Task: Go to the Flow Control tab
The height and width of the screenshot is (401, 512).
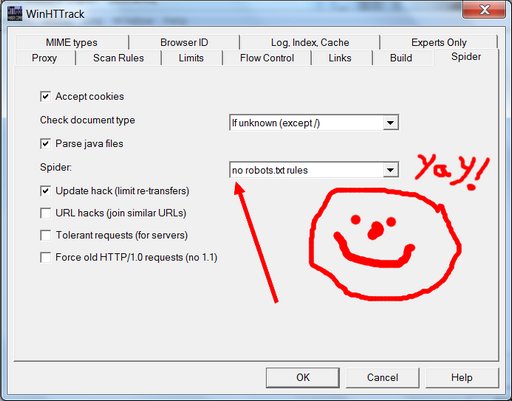Action: click(267, 58)
